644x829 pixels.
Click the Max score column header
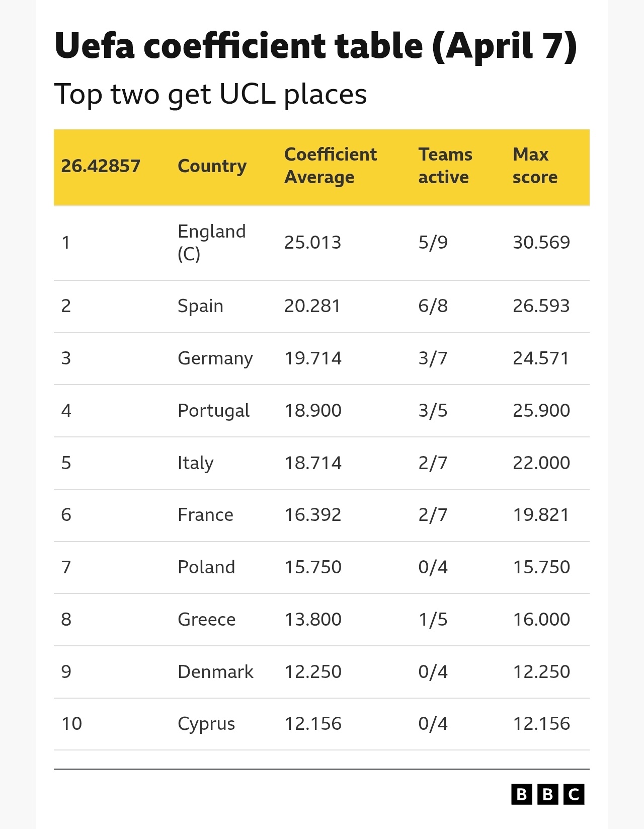(535, 166)
